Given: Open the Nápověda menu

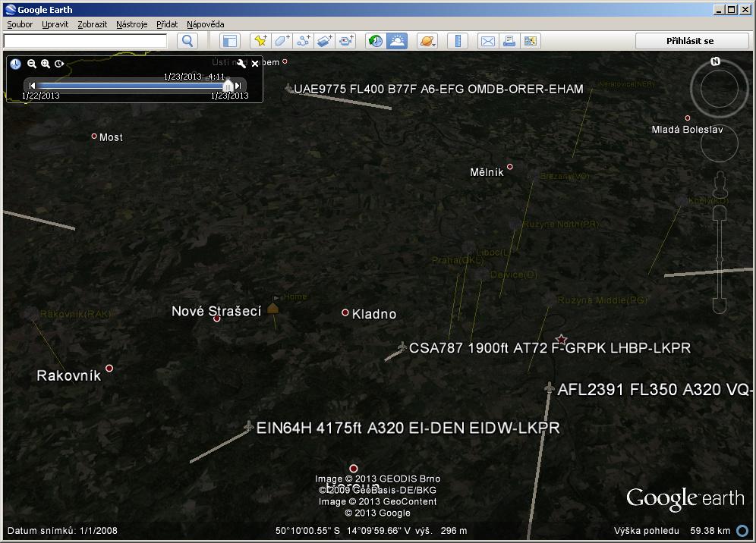Looking at the screenshot, I should (206, 24).
